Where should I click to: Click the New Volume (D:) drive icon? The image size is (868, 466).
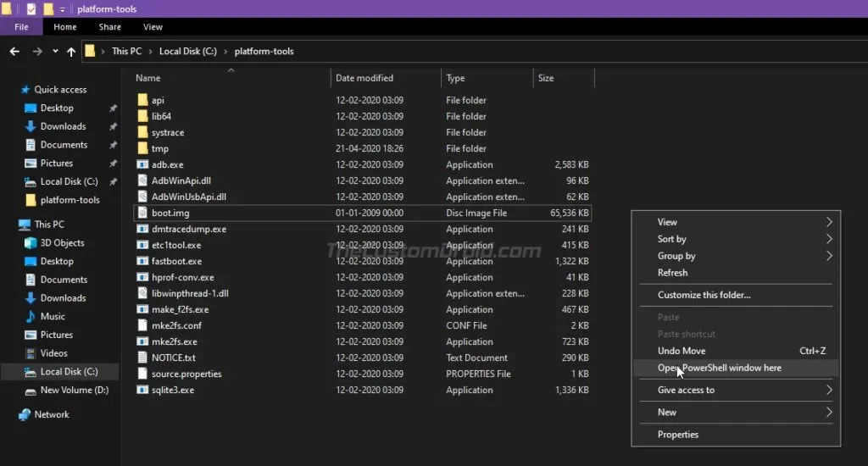coord(31,391)
